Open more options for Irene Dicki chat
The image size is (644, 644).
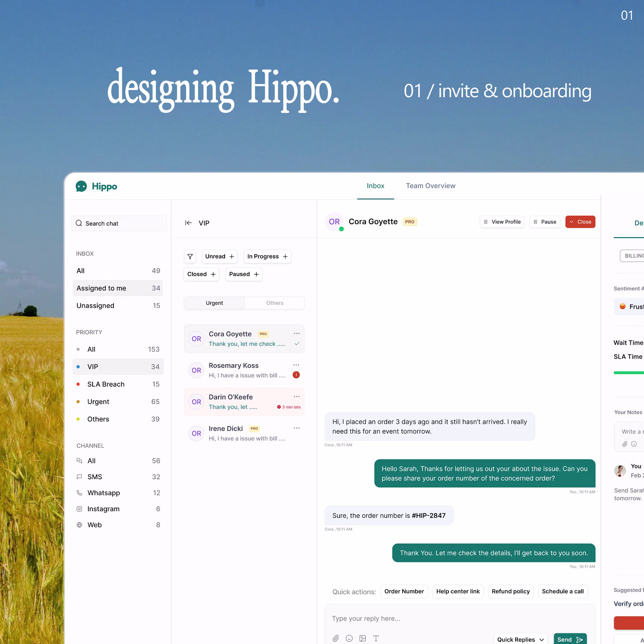point(297,428)
